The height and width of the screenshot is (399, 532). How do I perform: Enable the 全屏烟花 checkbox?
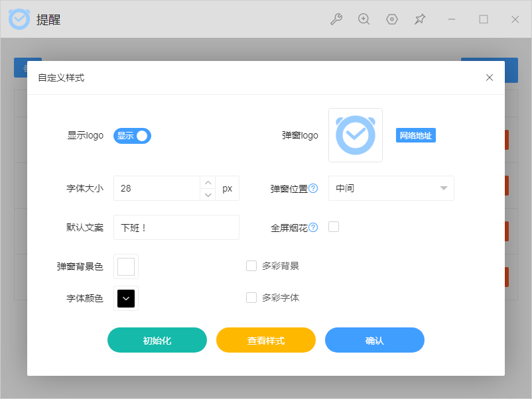pyautogui.click(x=334, y=227)
